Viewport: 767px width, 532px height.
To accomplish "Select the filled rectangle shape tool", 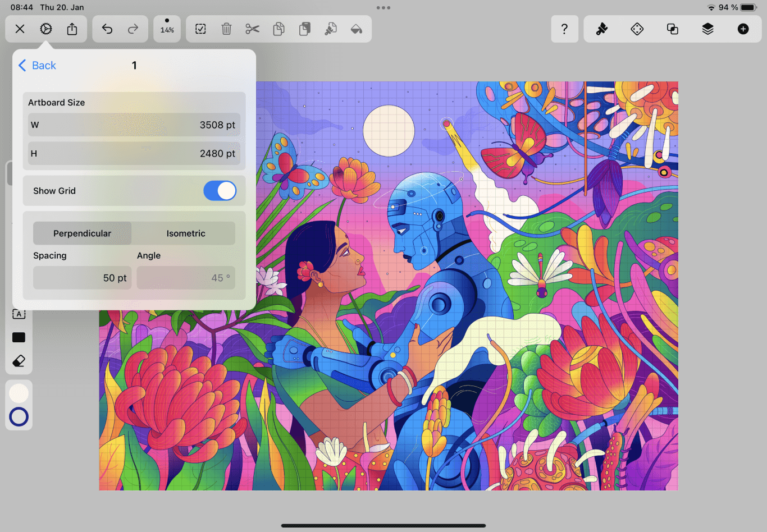I will click(19, 337).
